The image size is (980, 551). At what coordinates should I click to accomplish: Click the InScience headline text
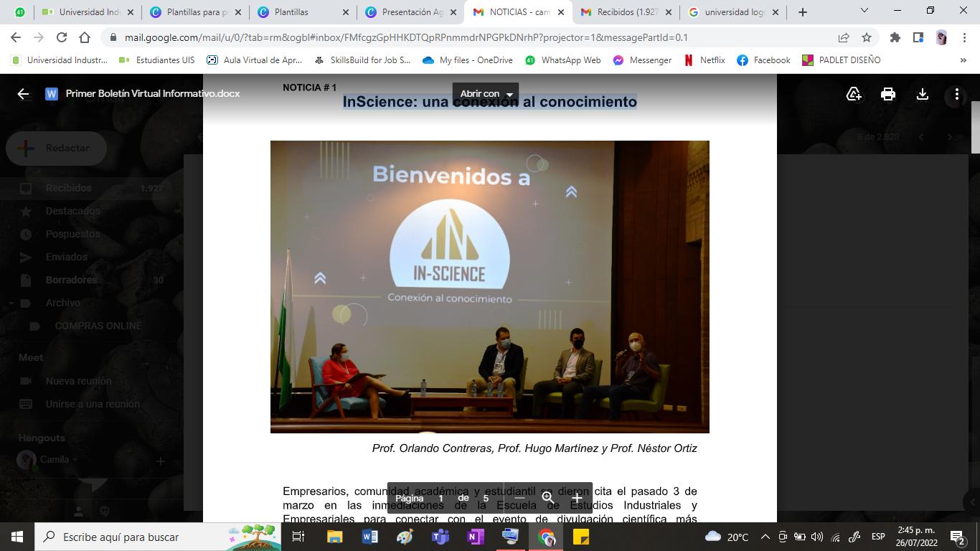[x=490, y=102]
